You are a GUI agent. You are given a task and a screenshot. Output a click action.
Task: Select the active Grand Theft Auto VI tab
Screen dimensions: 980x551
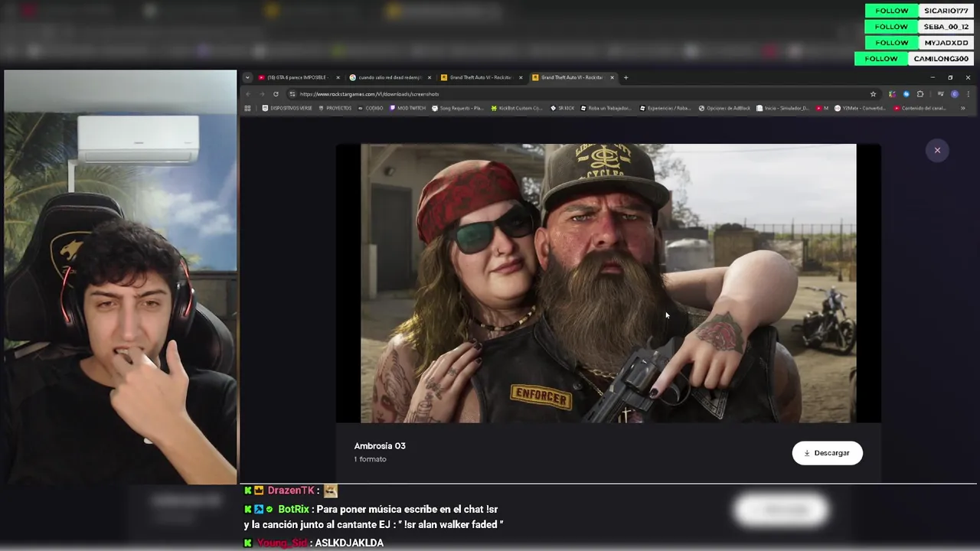tap(573, 77)
